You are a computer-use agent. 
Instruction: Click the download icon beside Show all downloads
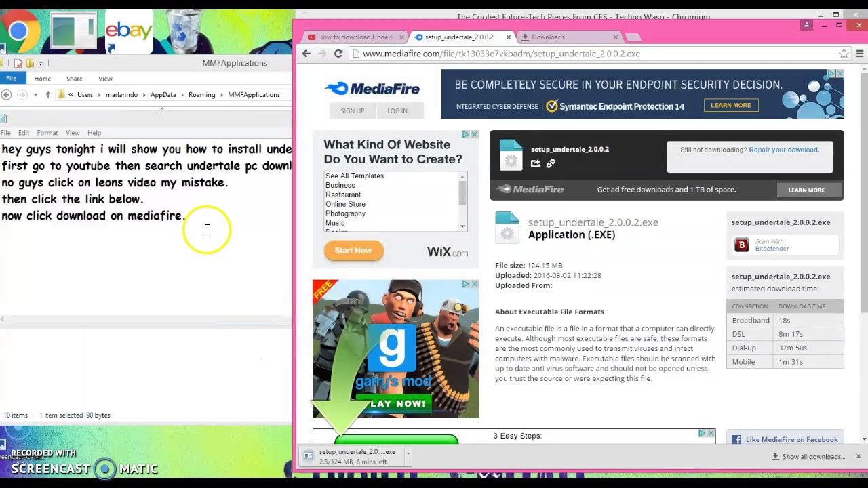776,456
